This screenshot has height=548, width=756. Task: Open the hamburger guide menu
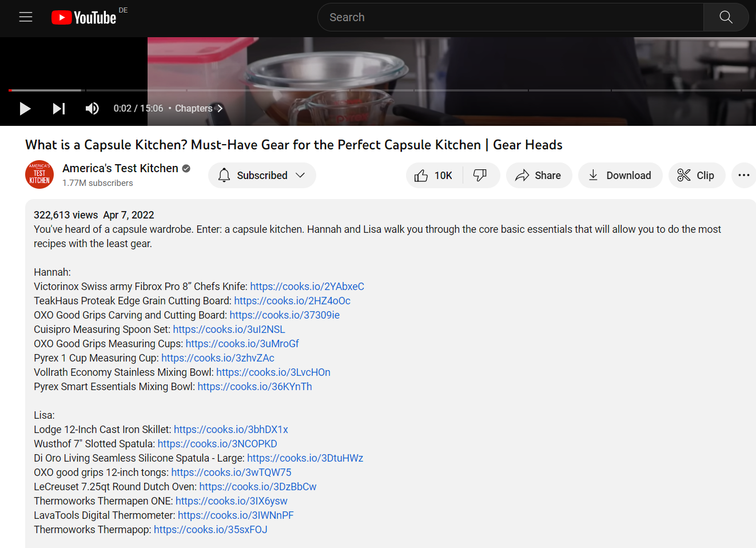point(26,17)
